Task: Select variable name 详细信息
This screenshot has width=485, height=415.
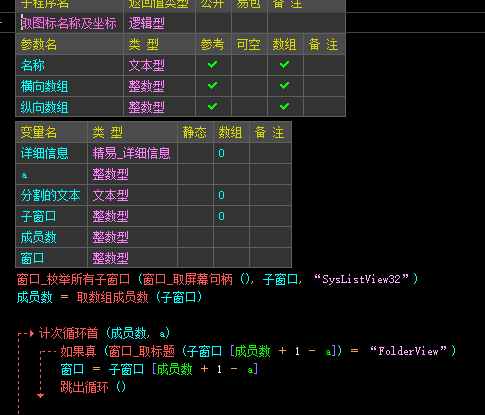Action: [x=44, y=153]
